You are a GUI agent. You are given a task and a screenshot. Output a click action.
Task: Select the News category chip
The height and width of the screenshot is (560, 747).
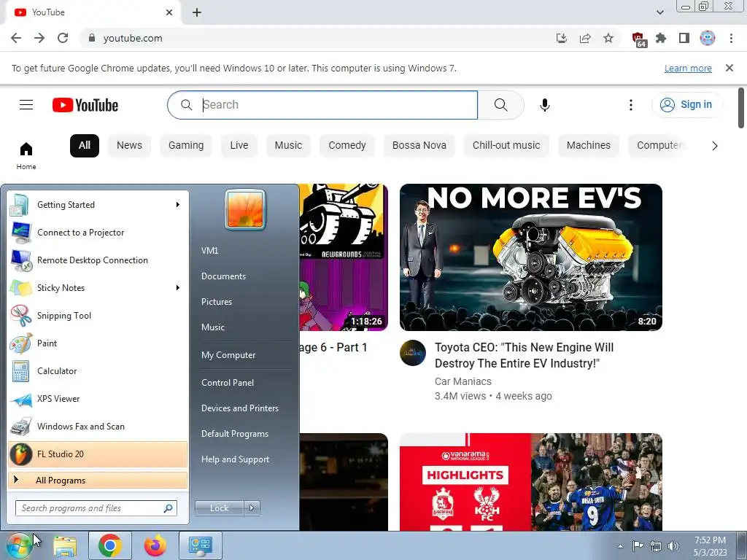click(x=129, y=145)
